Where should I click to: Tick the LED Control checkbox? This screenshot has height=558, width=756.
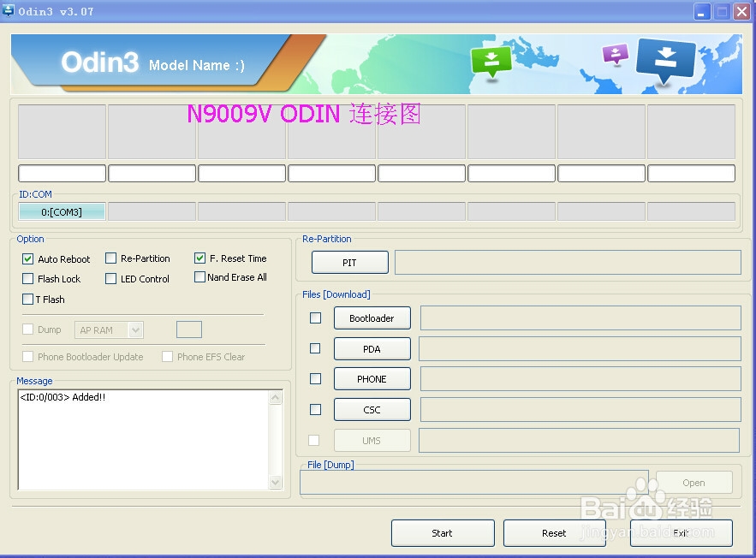point(111,278)
